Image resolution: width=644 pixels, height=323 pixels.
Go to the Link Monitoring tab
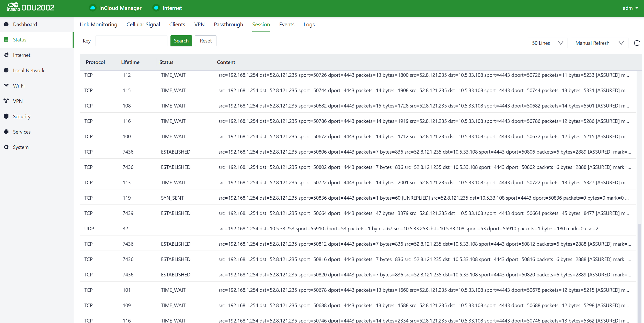coord(98,25)
